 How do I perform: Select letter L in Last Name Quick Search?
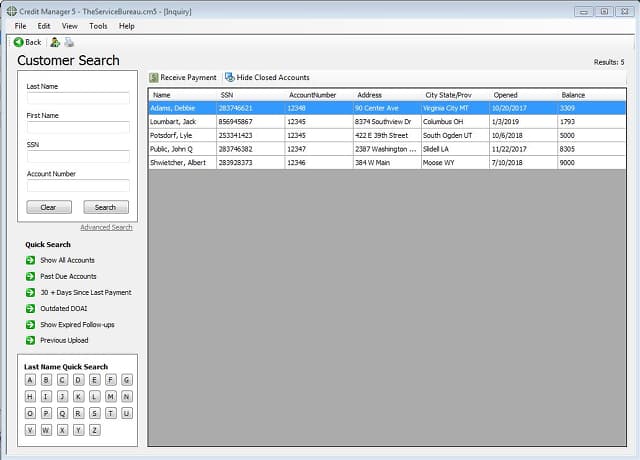[x=94, y=397]
